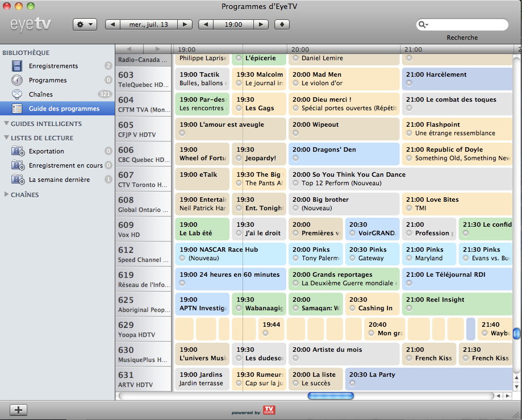The height and width of the screenshot is (420, 522).
Task: Click the magnifying glass in search field
Action: click(423, 24)
